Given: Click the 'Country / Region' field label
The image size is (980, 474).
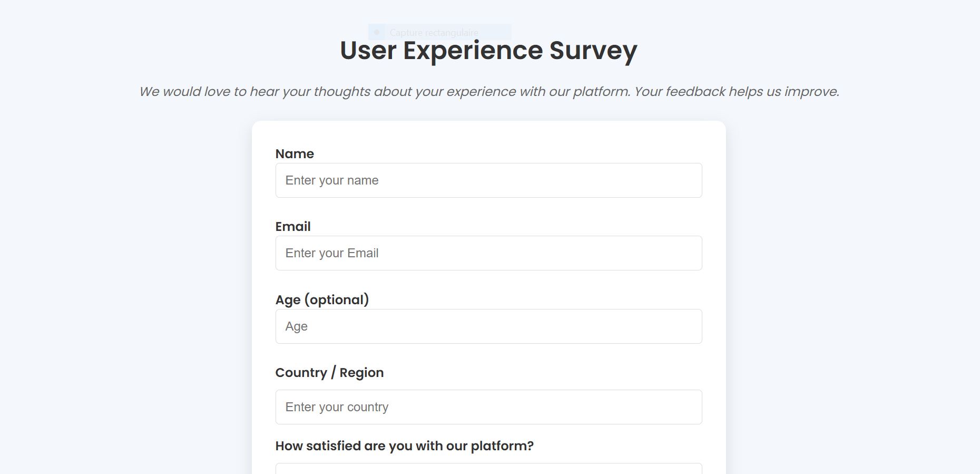Looking at the screenshot, I should pos(329,372).
